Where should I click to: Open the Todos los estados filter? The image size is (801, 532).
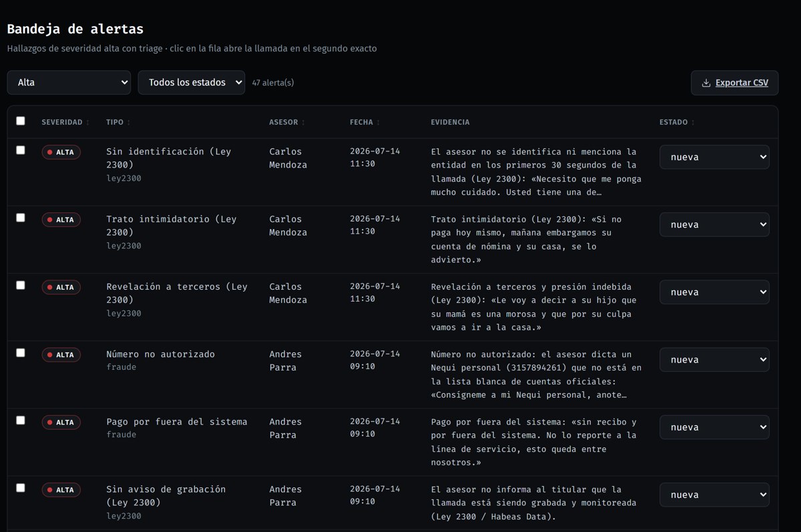192,83
